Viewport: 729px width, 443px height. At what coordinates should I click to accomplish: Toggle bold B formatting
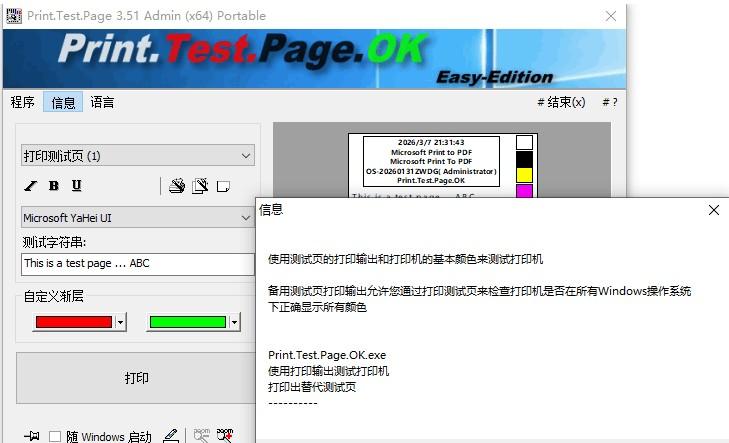(54, 186)
